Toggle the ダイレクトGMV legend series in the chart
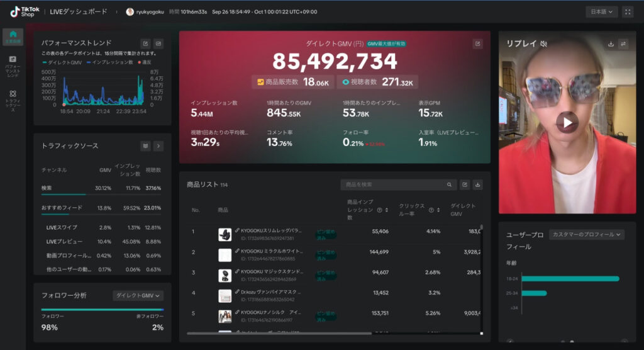This screenshot has height=350, width=644. [62, 62]
